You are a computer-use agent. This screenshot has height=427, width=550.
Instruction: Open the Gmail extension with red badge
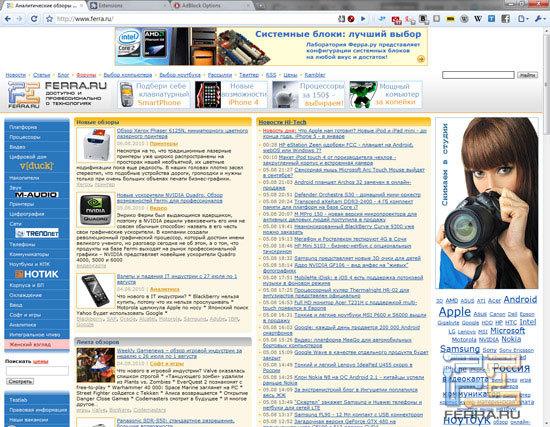pos(396,20)
